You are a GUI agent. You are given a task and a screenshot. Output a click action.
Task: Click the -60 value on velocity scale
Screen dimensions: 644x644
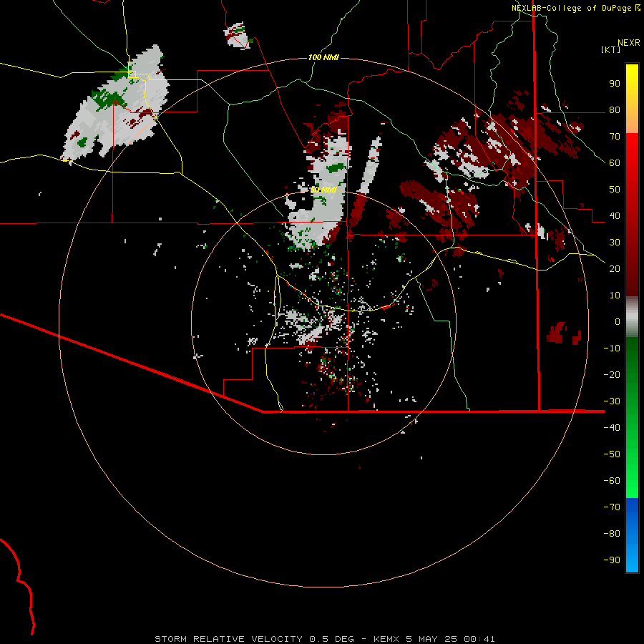(x=612, y=481)
